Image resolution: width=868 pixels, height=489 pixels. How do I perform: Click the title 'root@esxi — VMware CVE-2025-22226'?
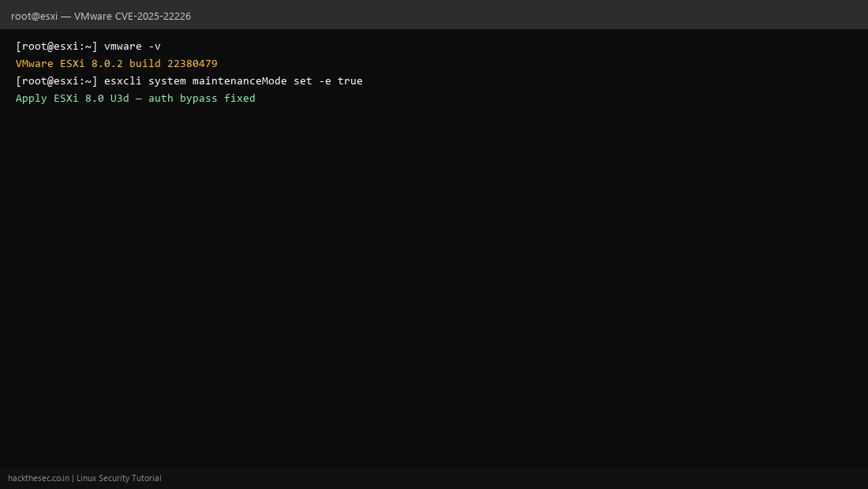pos(101,16)
